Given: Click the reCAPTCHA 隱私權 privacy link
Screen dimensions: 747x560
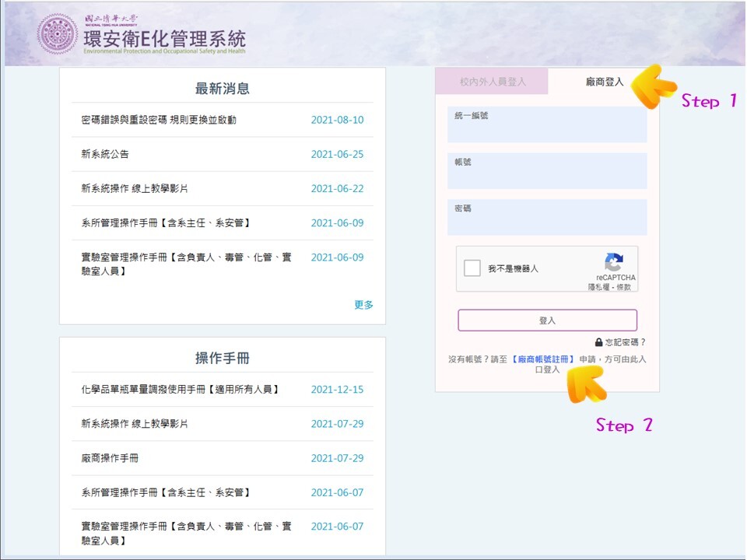Looking at the screenshot, I should click(x=598, y=287).
